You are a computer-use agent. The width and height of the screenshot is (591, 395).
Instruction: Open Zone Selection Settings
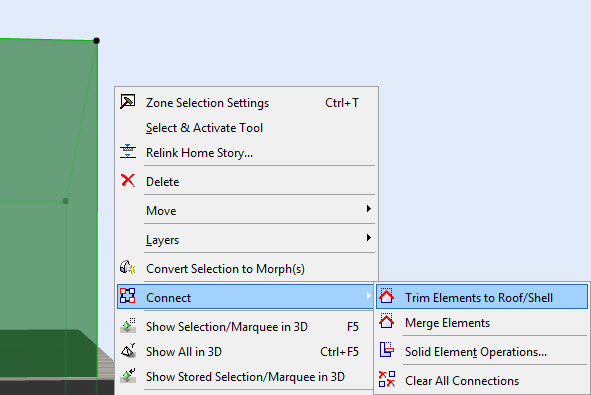click(247, 103)
